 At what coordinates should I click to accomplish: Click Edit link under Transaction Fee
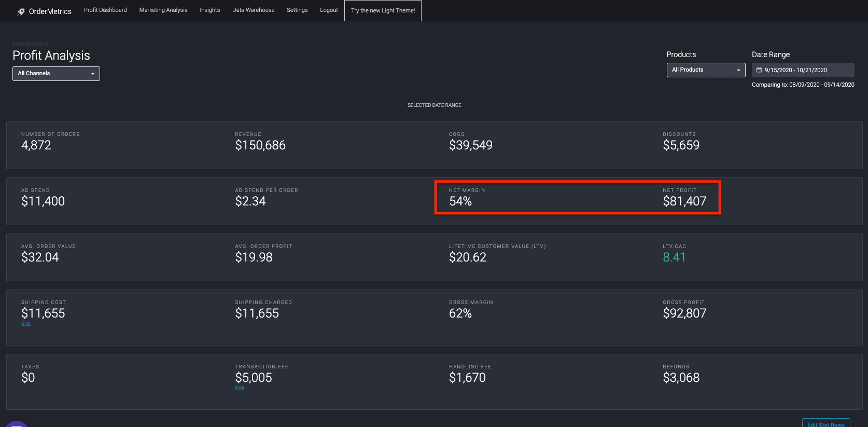pyautogui.click(x=240, y=389)
